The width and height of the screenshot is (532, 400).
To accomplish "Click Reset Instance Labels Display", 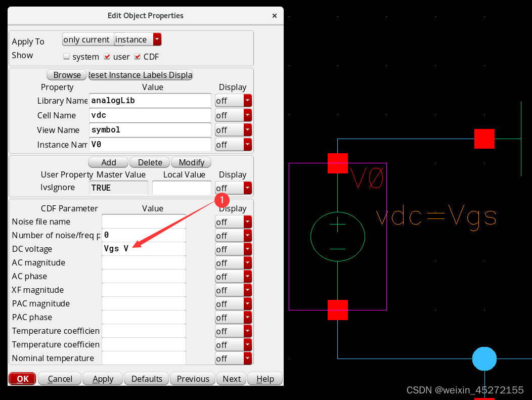I will point(140,75).
